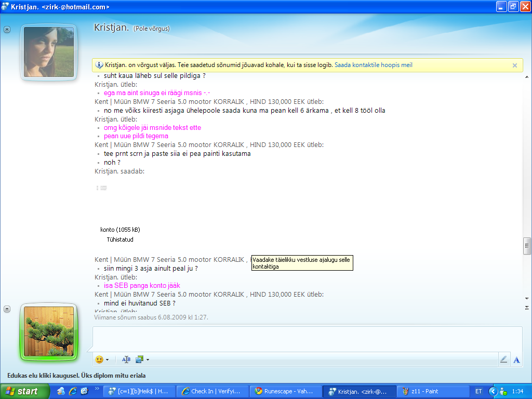Switch to the Runescape Chrome taskbar window
The height and width of the screenshot is (399, 532).
point(285,391)
